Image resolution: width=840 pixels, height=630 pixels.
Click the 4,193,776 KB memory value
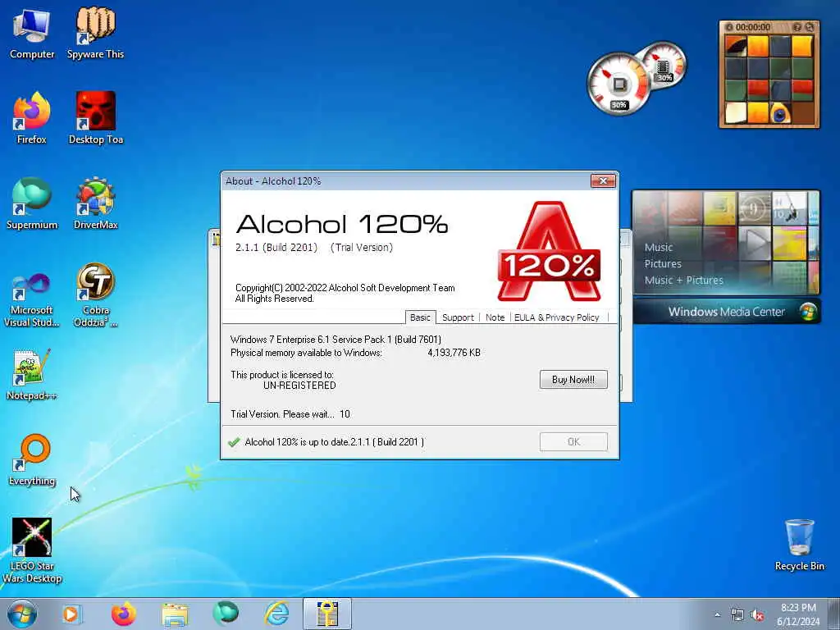pyautogui.click(x=454, y=353)
